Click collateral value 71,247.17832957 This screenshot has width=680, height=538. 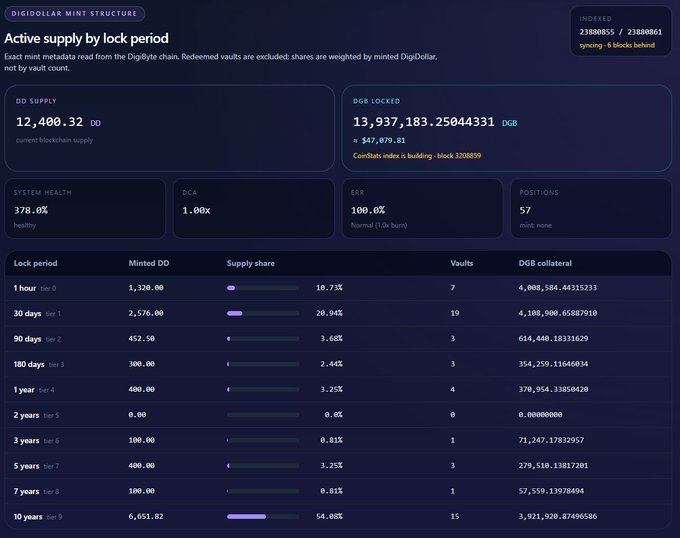(x=551, y=440)
